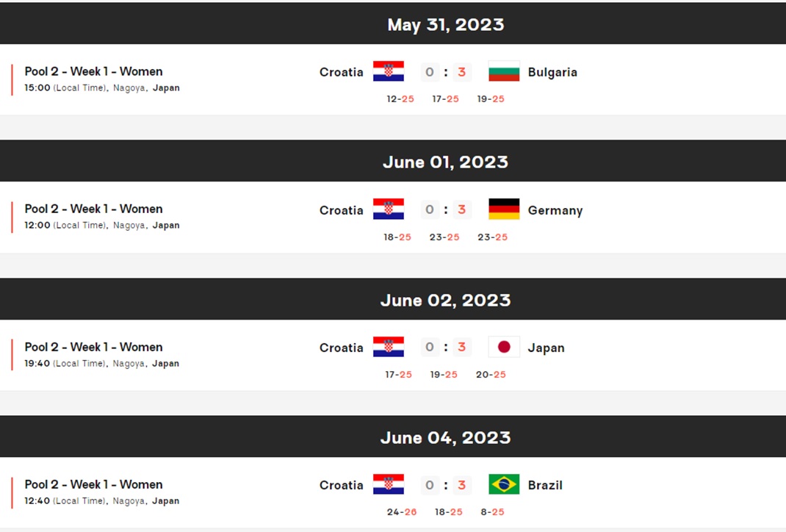Click the 24-26 set score against Brazil
Viewport: 786px width, 532px height.
click(401, 512)
